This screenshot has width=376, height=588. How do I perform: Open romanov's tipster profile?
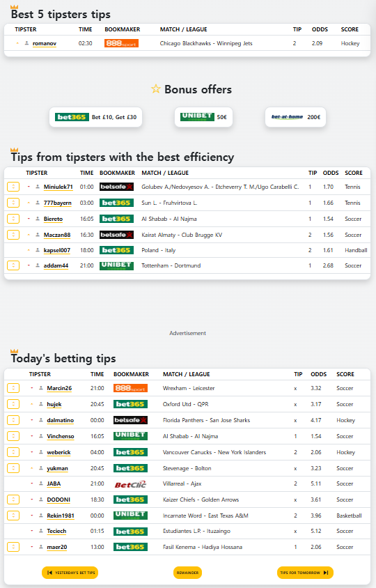(45, 43)
